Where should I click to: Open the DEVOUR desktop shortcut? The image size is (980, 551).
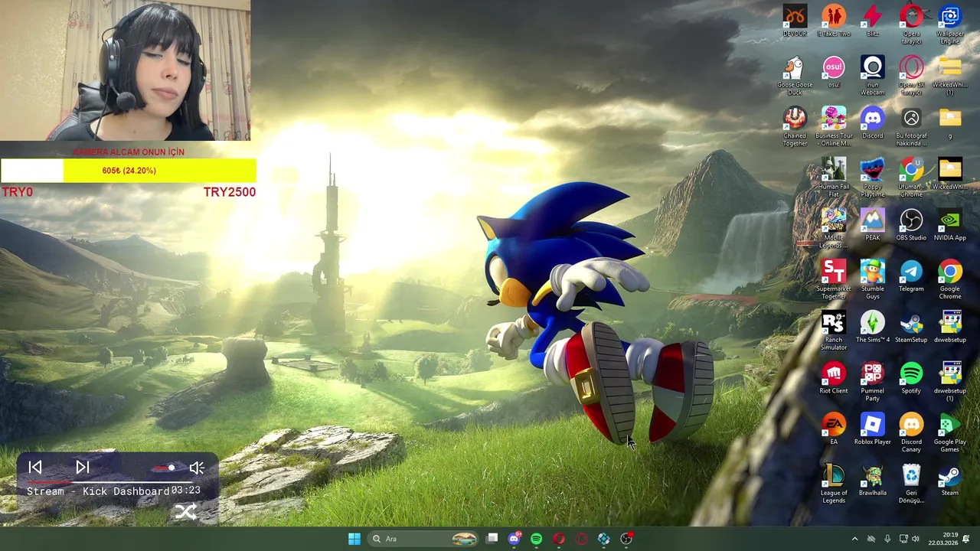click(x=795, y=21)
